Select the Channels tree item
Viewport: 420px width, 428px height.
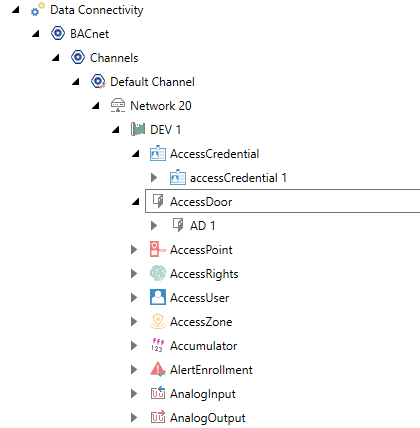coord(114,58)
